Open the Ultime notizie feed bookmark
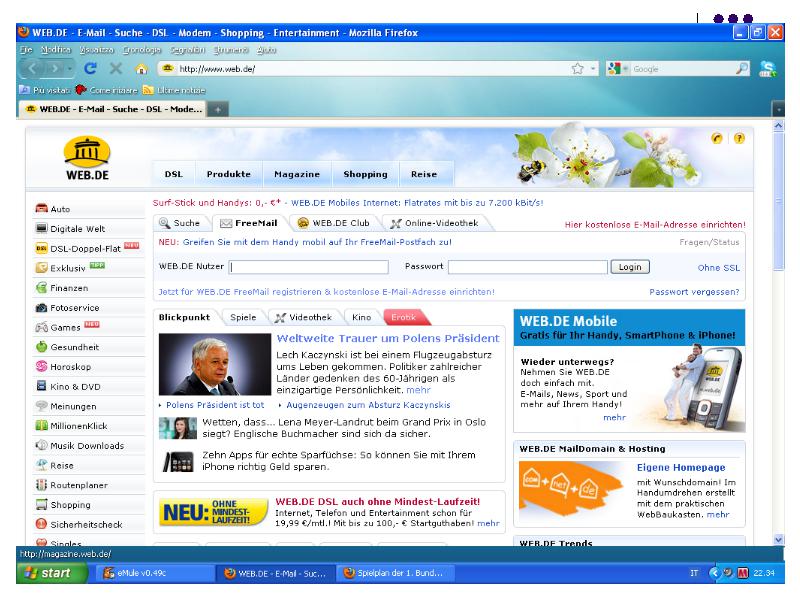The width and height of the screenshot is (800, 600). pos(174,90)
